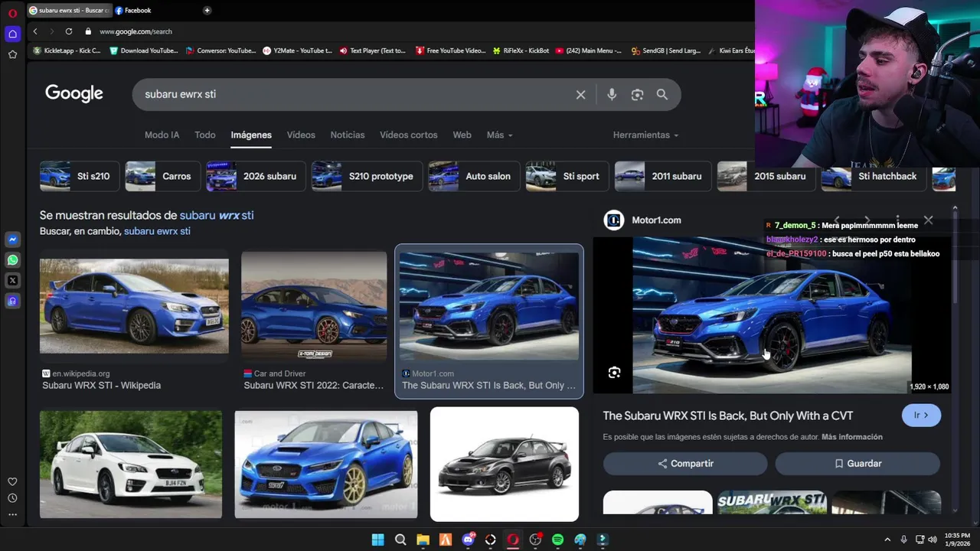Viewport: 980px width, 551px height.
Task: Click the Compartir button
Action: point(685,464)
